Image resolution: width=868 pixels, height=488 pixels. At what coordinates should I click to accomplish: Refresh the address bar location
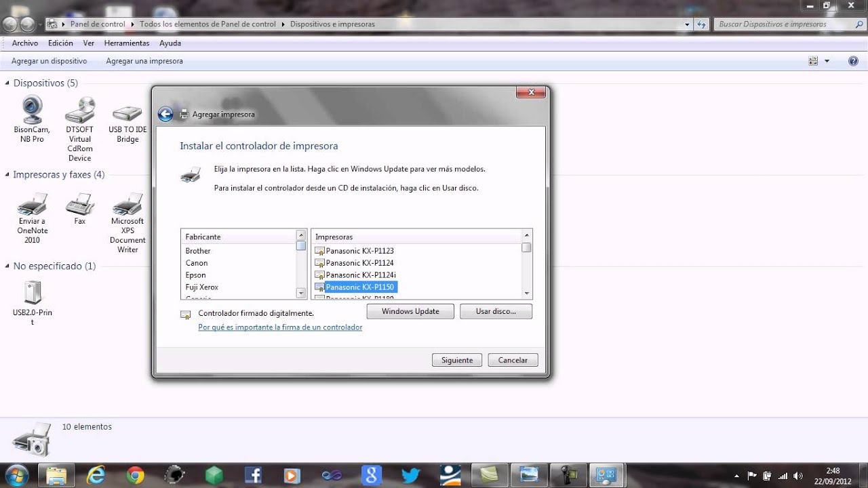tap(701, 24)
